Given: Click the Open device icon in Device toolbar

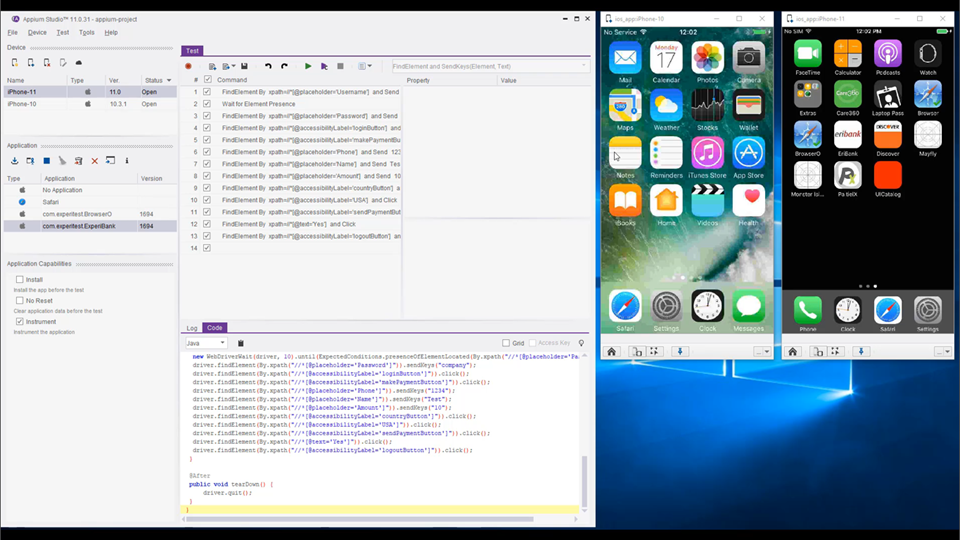Looking at the screenshot, I should 31,62.
